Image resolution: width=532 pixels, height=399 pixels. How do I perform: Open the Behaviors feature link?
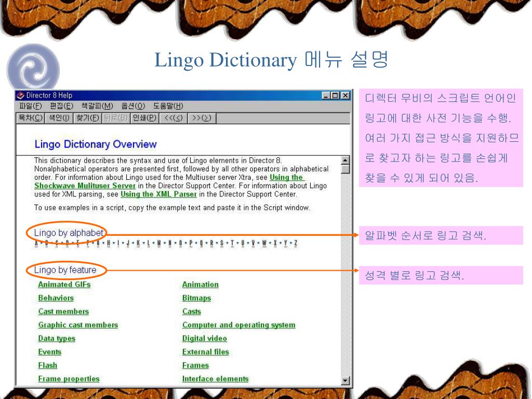coord(56,298)
